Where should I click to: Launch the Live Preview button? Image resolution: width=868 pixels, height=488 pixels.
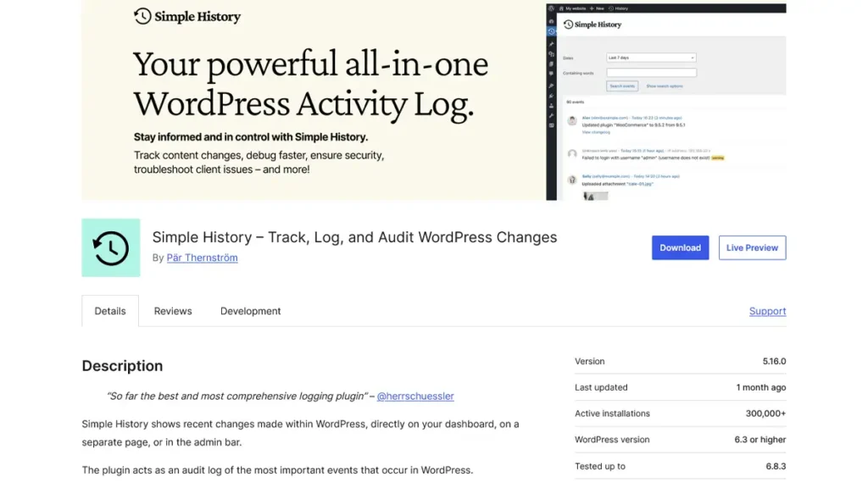pos(752,247)
